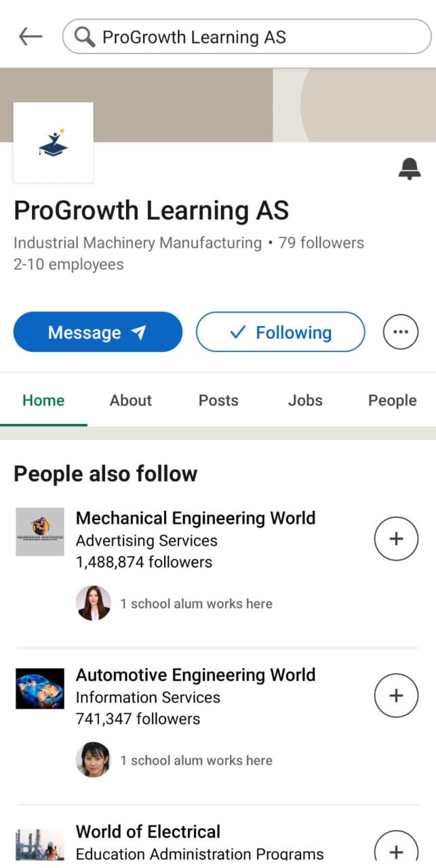Open the Automotive Engineering World page link

click(195, 675)
